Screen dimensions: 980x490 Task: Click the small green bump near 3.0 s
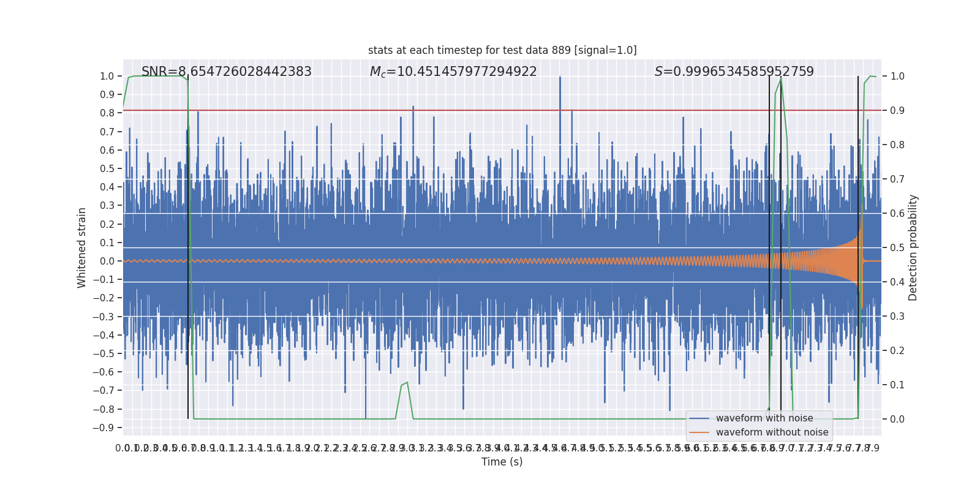404,385
